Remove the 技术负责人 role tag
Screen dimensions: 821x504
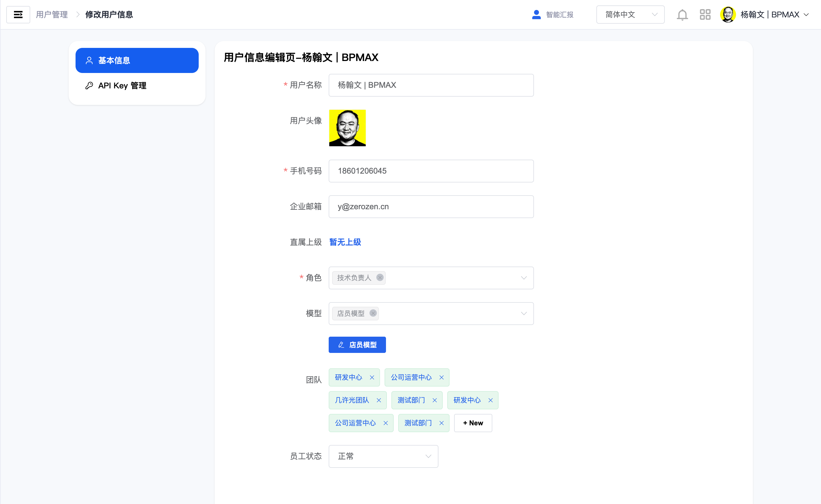tap(380, 278)
